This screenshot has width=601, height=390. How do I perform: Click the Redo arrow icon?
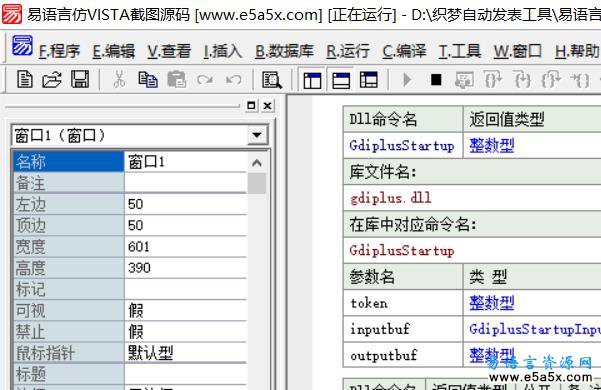click(205, 80)
